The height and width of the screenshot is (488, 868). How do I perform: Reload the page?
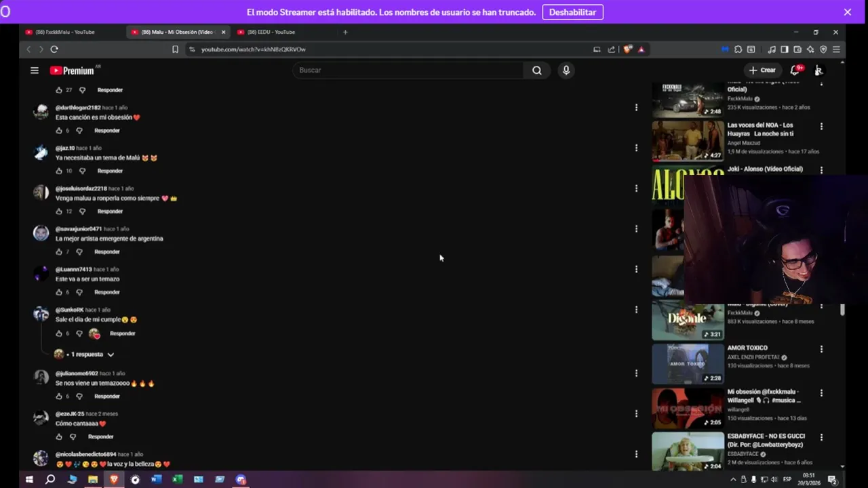54,49
